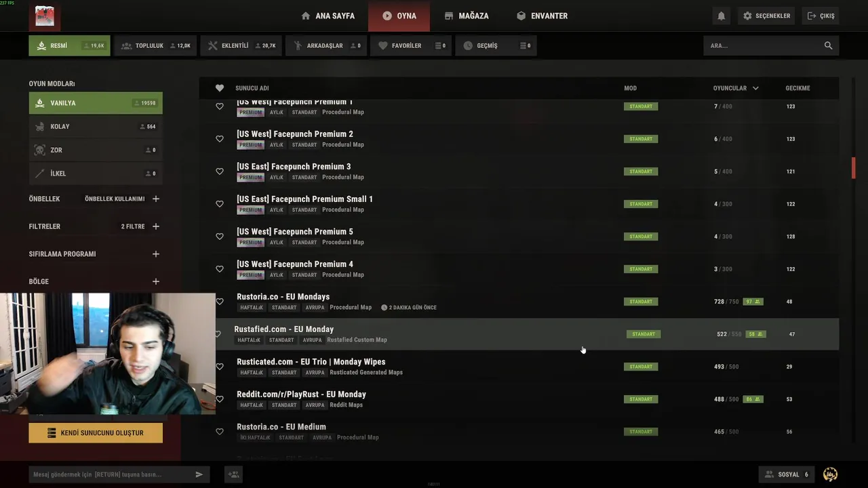The image size is (868, 488).
Task: Select Reddit.com/r/PlayRust - EU Monday row
Action: (x=519, y=399)
